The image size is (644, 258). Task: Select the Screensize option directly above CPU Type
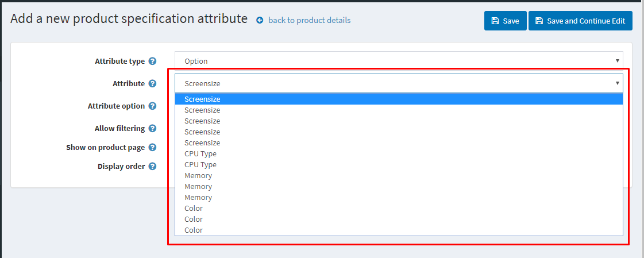[399, 143]
